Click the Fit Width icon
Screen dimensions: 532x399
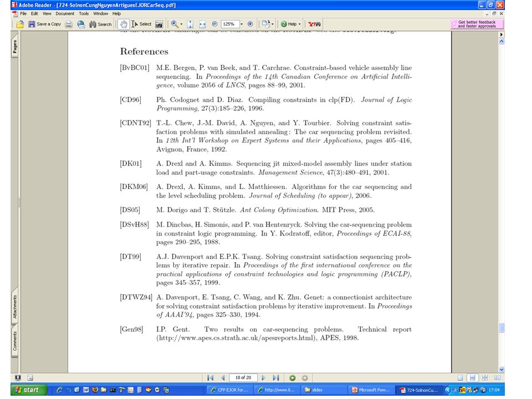pos(203,24)
